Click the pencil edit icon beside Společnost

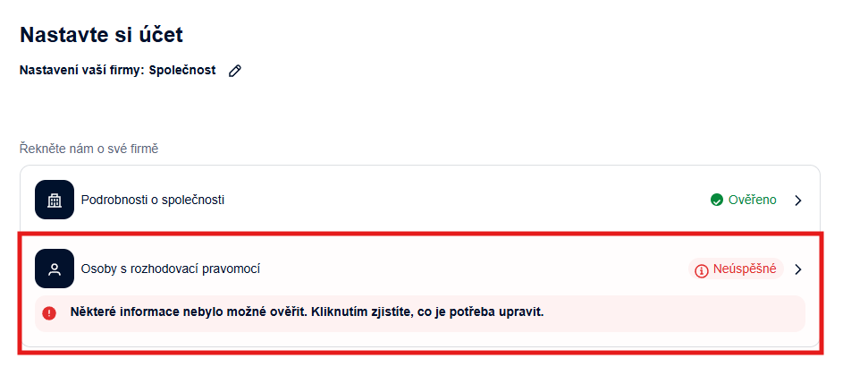235,71
